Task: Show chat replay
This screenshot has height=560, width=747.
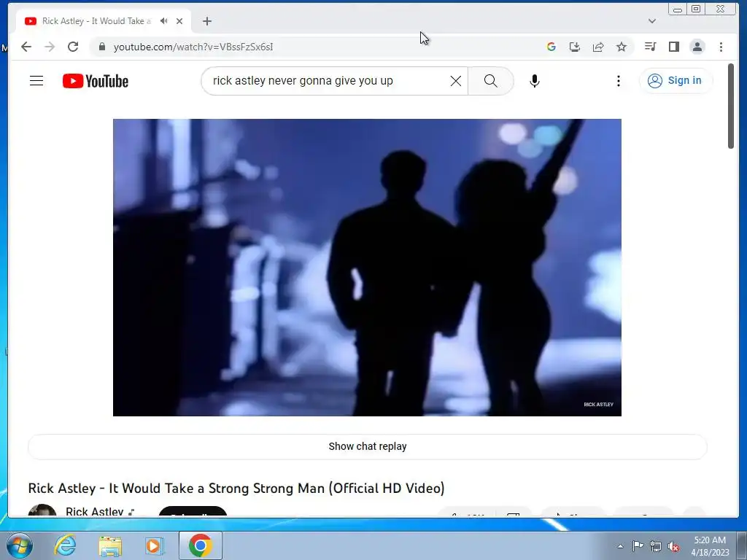Action: (x=368, y=446)
